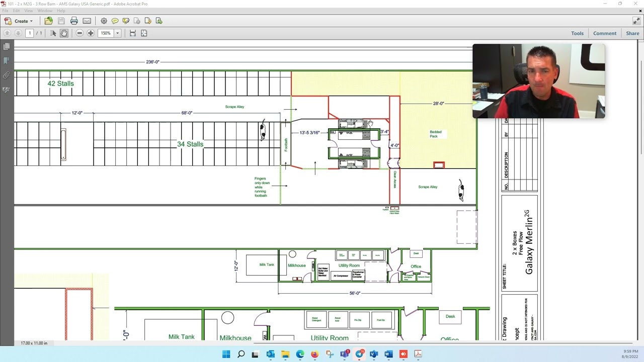Toggle read mode expand icon

pos(636,21)
